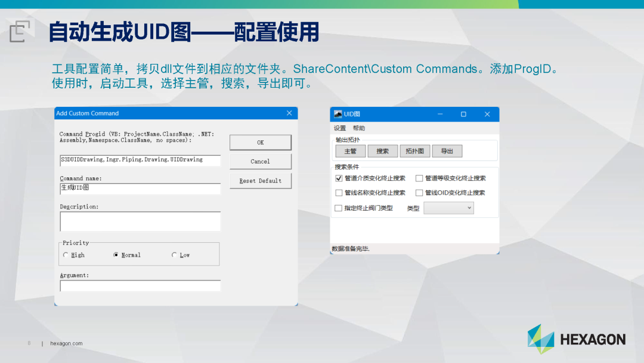Click the Cancel button
The width and height of the screenshot is (644, 363).
(261, 162)
